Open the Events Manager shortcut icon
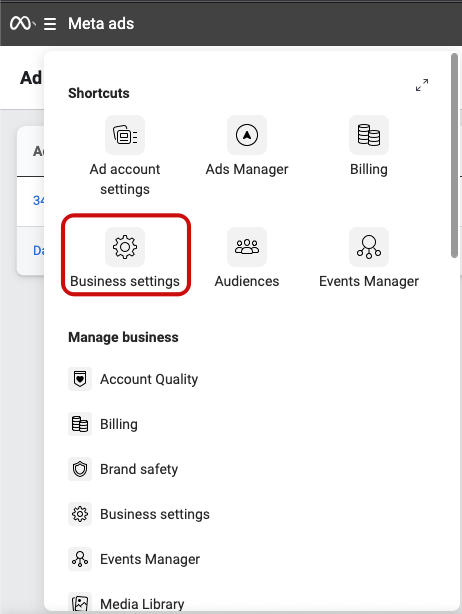462x614 pixels. click(369, 247)
